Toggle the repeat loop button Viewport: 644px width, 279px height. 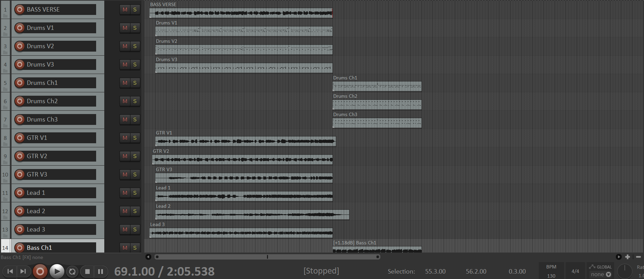point(72,271)
